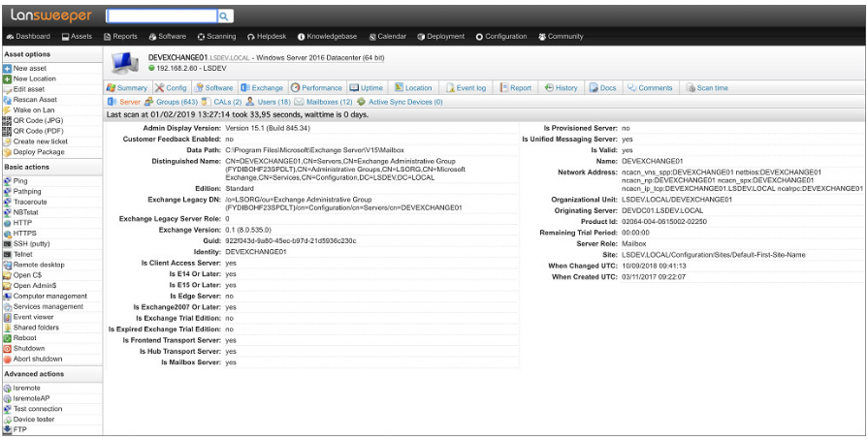Switch to the Scan time tab
Viewport: 868px width, 440px height.
707,88
